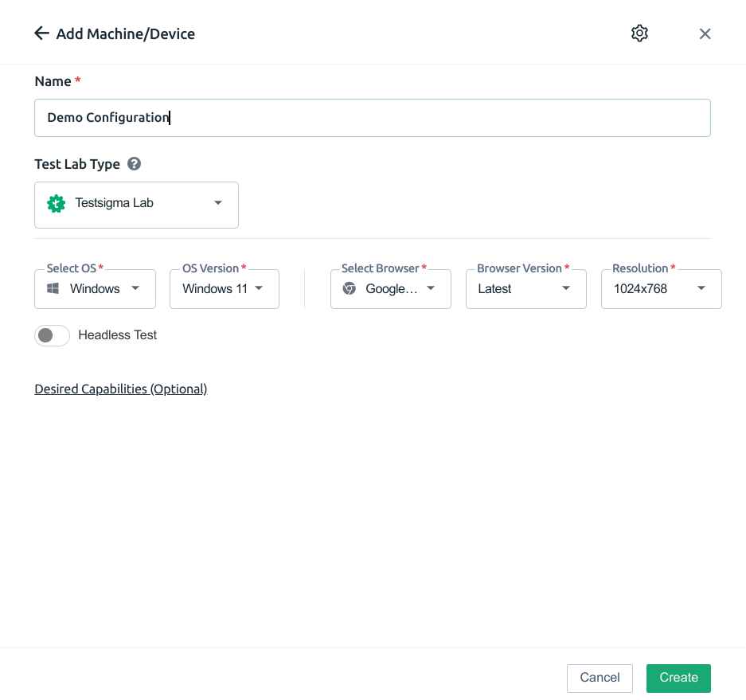This screenshot has height=700, width=746.
Task: Expand the Testsigma Lab dropdown arrow
Action: coord(218,203)
